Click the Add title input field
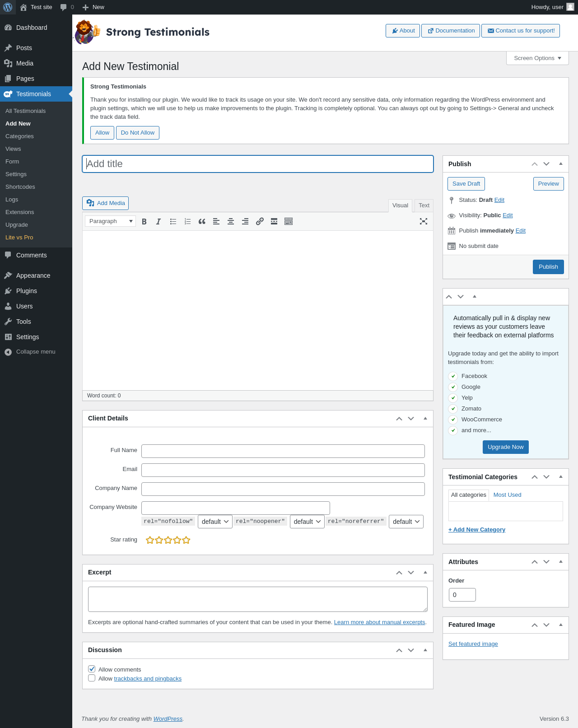Viewport: 578px width, 728px height. [258, 164]
